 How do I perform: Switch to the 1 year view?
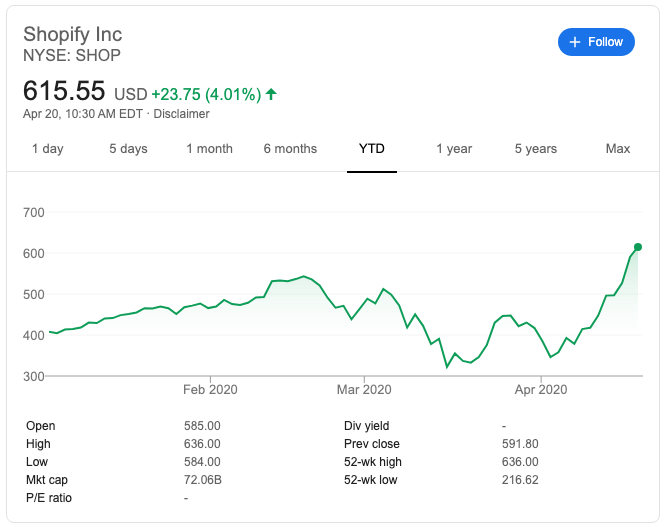[454, 149]
